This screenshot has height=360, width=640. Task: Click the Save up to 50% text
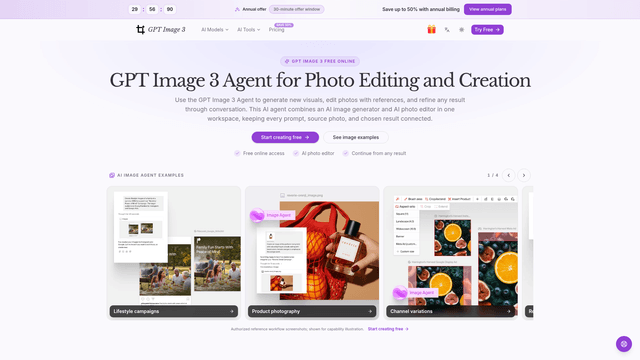[421, 9]
